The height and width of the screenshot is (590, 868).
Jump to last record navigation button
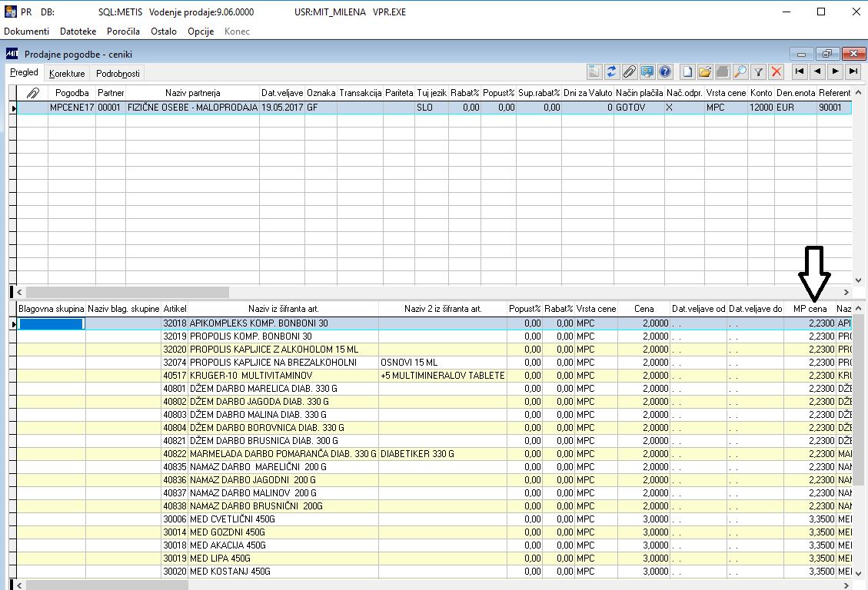853,71
